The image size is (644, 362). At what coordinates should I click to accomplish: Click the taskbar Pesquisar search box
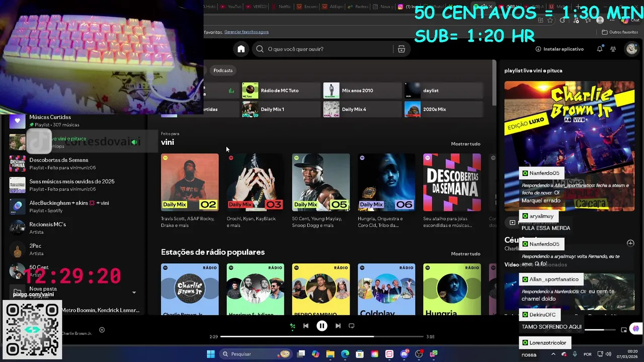[257, 354]
